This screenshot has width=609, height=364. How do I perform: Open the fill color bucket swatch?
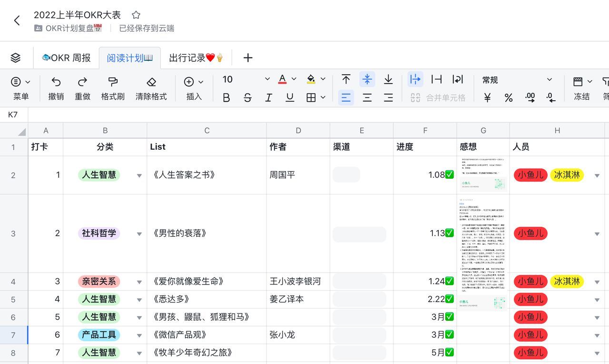pyautogui.click(x=311, y=79)
